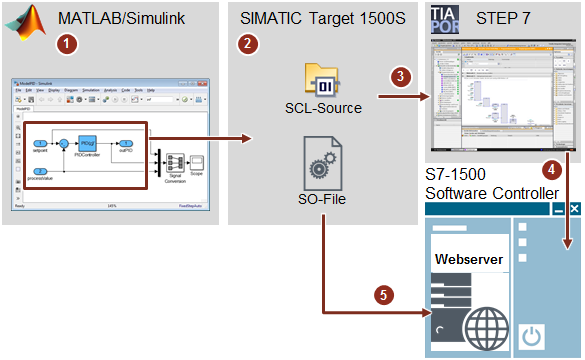The width and height of the screenshot is (585, 360).
Task: Expand the Model Explorer dropdown arrow
Action: tap(98, 99)
